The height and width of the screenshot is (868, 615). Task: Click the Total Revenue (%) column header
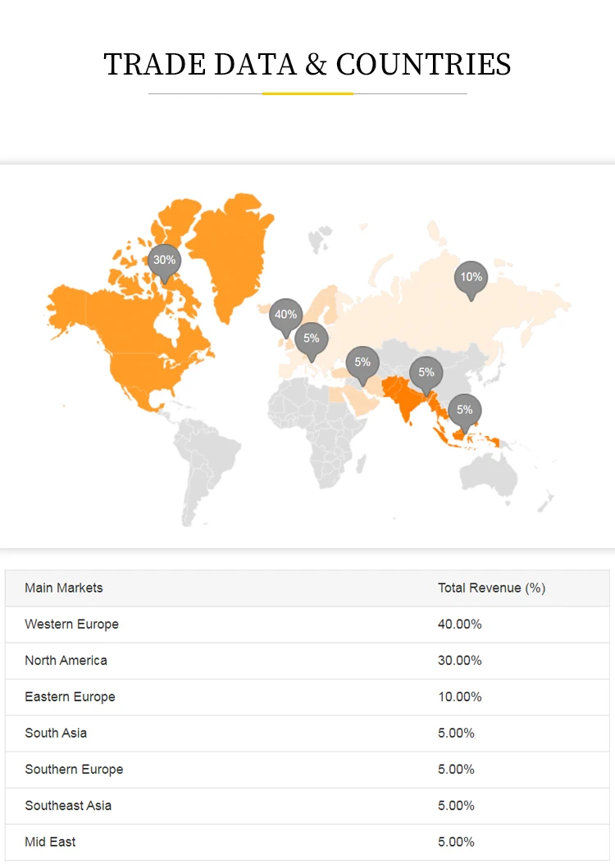(491, 588)
